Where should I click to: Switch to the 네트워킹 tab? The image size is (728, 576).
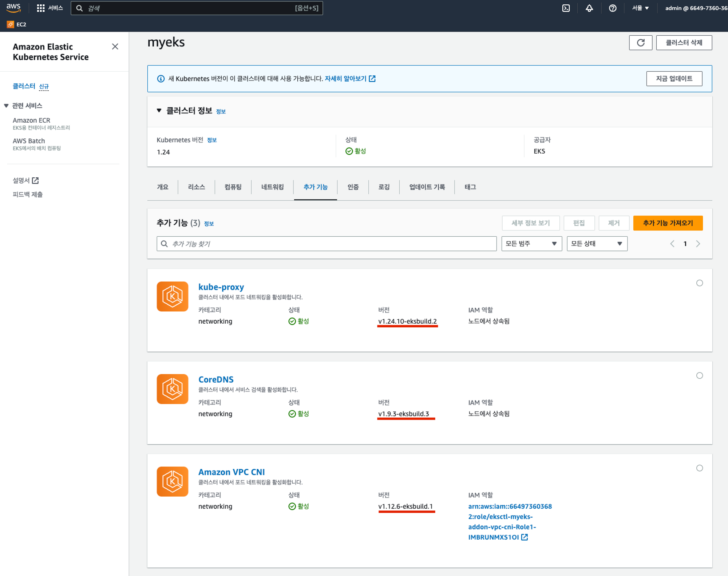[272, 187]
